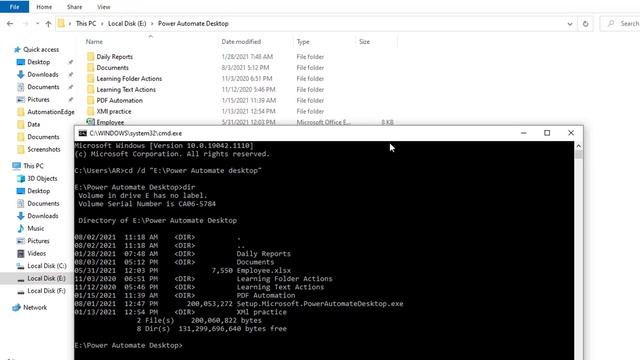The width and height of the screenshot is (640, 360).
Task: Click Power Automate Desktop breadcrumb
Action: [x=193, y=24]
